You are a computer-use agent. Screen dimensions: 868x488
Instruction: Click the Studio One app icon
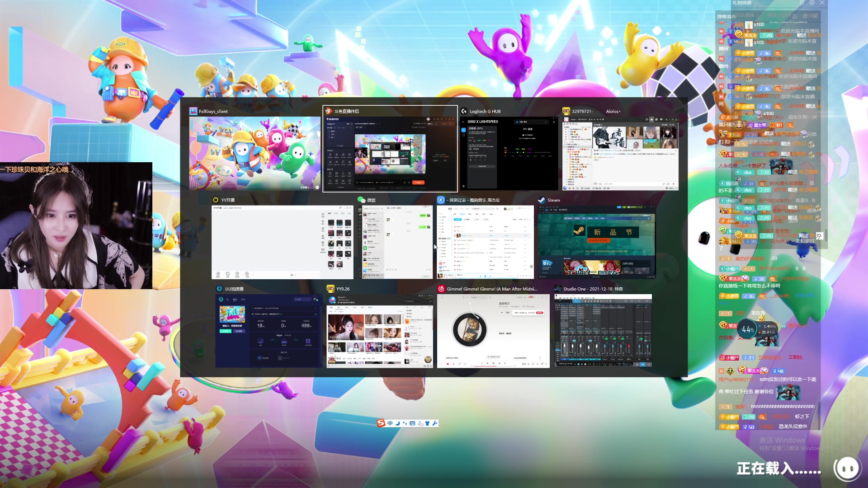point(558,289)
